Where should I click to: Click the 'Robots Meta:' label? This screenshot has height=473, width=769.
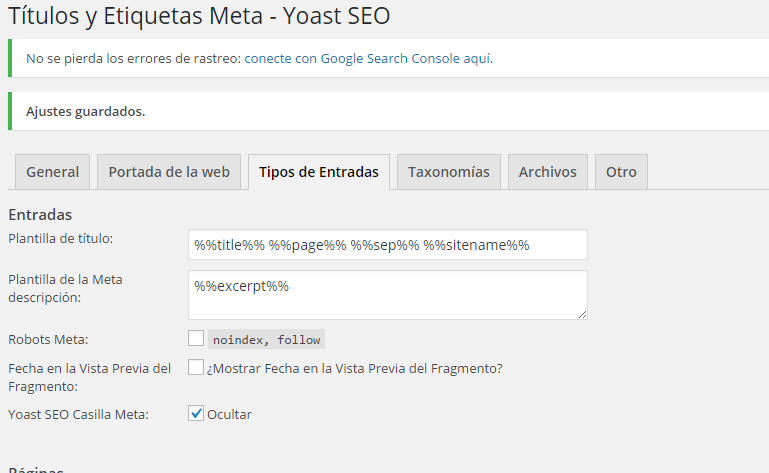(x=48, y=339)
